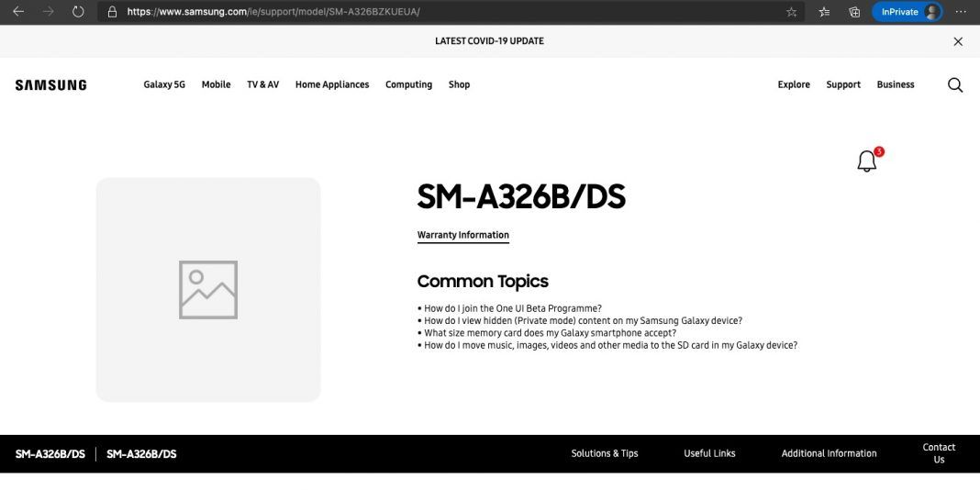Open the Mobile navigation menu

[216, 84]
